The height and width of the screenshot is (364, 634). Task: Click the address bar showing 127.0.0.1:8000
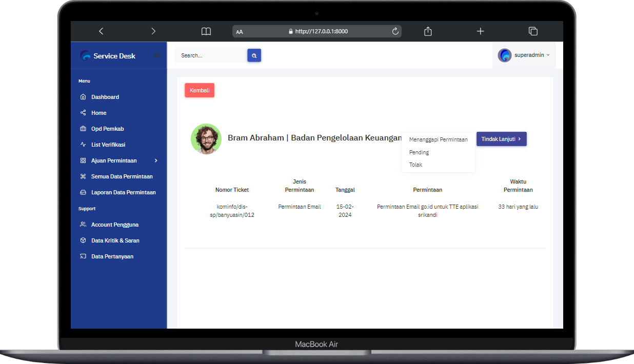click(x=317, y=31)
